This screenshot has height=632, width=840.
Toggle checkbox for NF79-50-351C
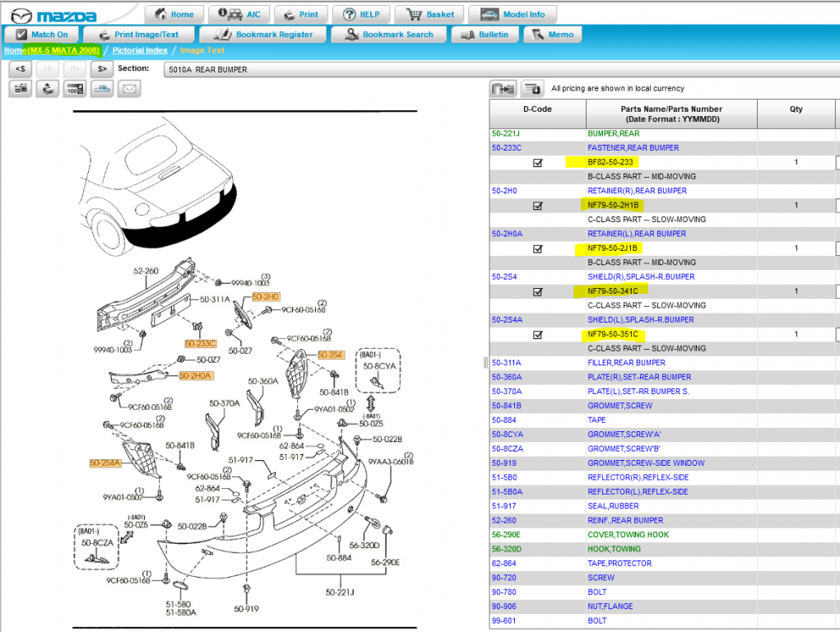[x=538, y=334]
